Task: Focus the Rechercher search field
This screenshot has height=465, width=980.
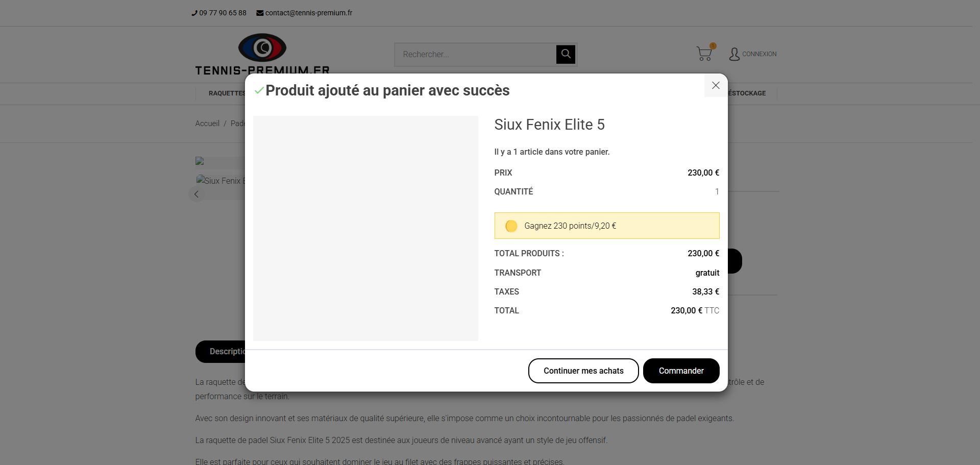Action: point(475,54)
